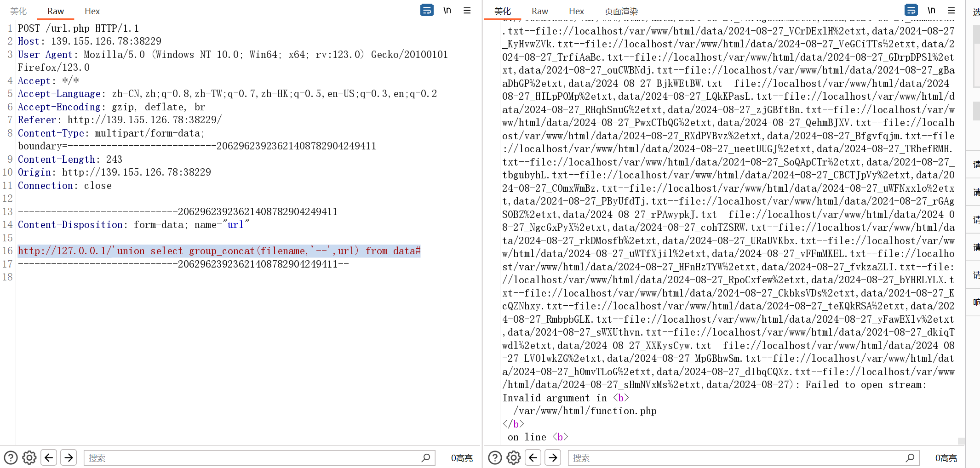980x468 pixels.
Task: Click 0高亮 label under request panel
Action: (x=462, y=458)
